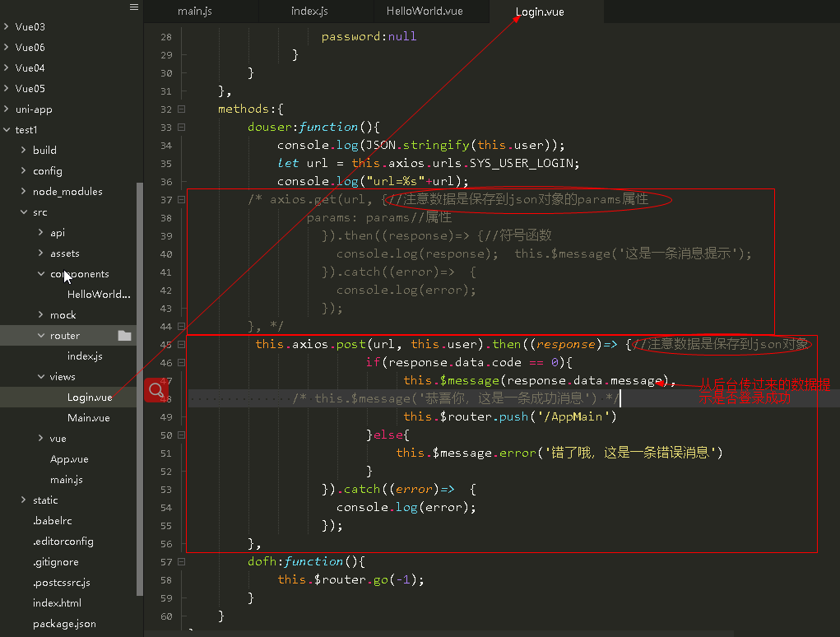Switch to the main.js tab
Viewport: 840px width, 637px height.
click(194, 12)
